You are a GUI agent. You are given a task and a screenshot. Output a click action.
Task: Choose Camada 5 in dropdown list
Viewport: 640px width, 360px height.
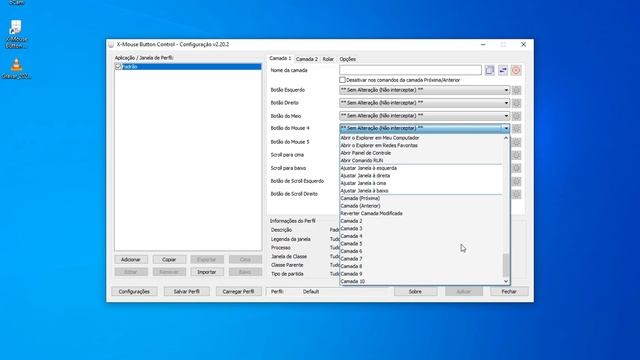pyautogui.click(x=421, y=244)
